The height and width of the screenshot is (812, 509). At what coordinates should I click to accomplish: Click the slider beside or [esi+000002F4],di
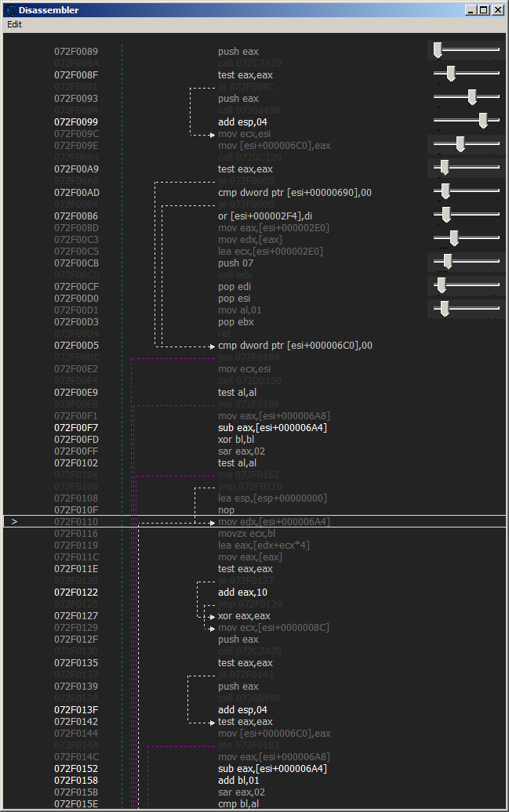(467, 214)
